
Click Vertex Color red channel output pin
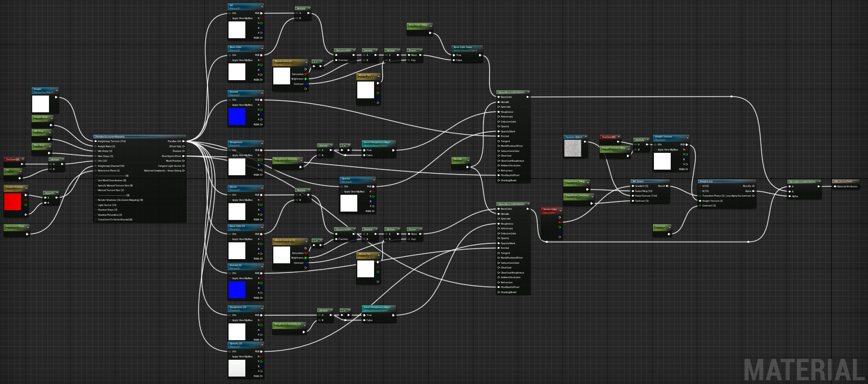(x=560, y=222)
